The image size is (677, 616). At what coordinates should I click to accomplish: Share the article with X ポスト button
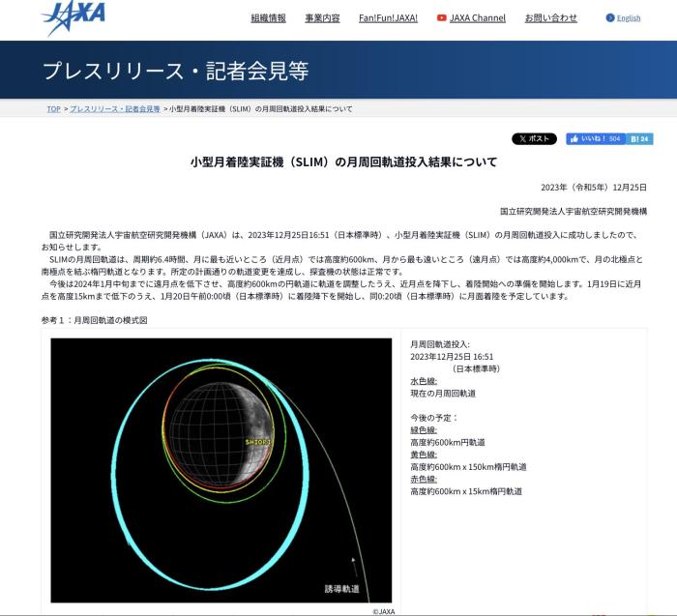534,139
